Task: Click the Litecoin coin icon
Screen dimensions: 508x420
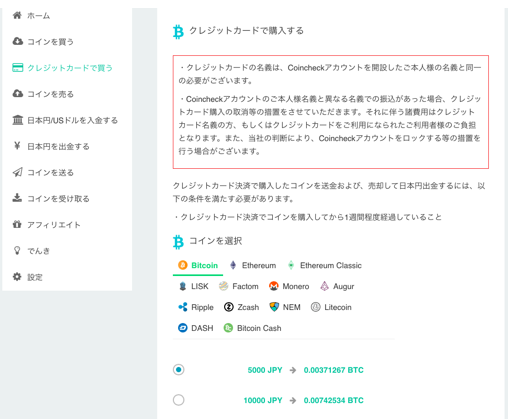Action: pyautogui.click(x=316, y=307)
